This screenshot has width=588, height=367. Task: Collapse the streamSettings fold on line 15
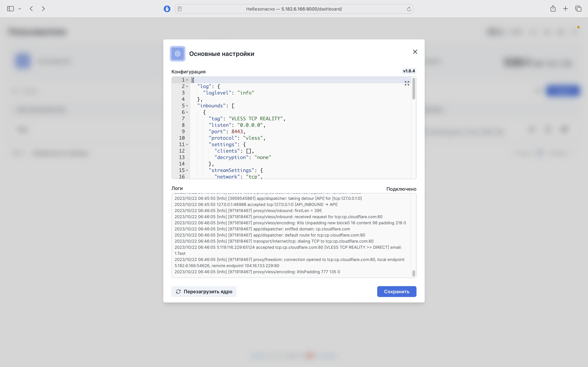[187, 170]
